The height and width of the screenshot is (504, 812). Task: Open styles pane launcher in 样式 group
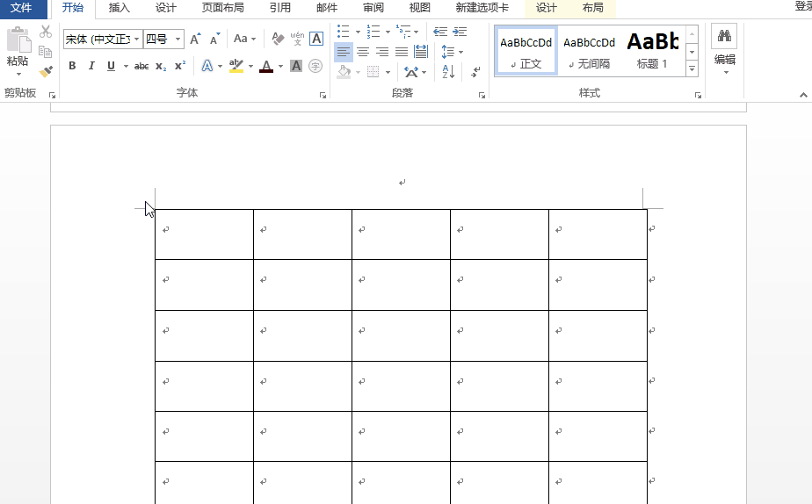(x=698, y=95)
